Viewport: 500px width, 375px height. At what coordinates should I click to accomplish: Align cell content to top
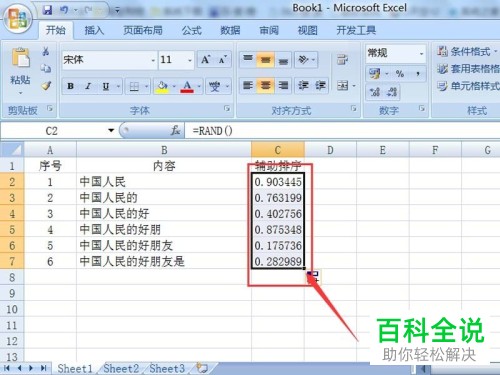pos(248,60)
